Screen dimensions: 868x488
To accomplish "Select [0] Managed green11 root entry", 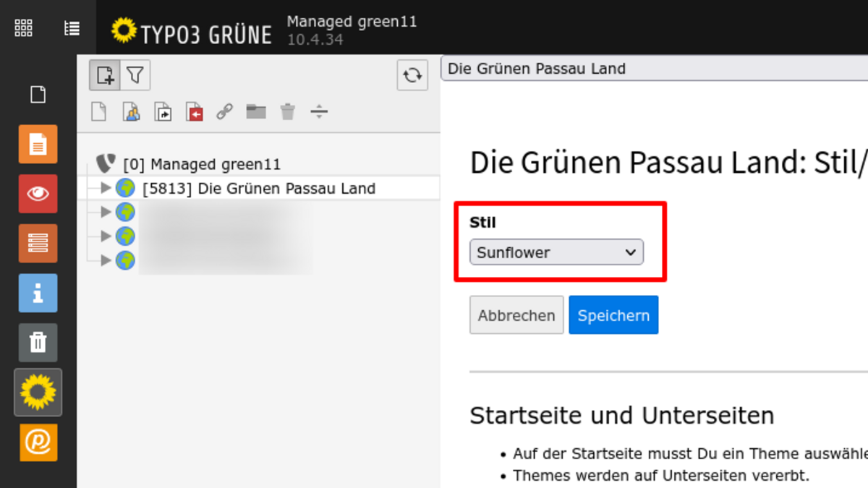I will (202, 164).
